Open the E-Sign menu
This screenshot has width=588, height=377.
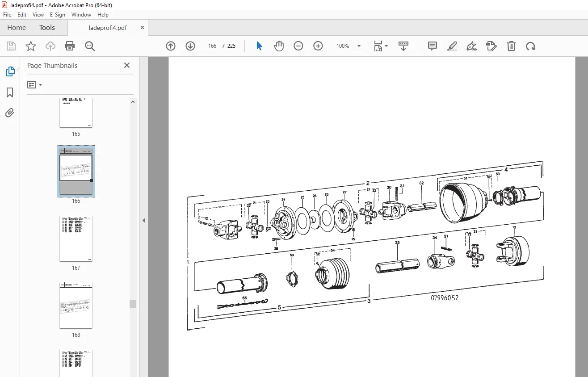coord(58,15)
